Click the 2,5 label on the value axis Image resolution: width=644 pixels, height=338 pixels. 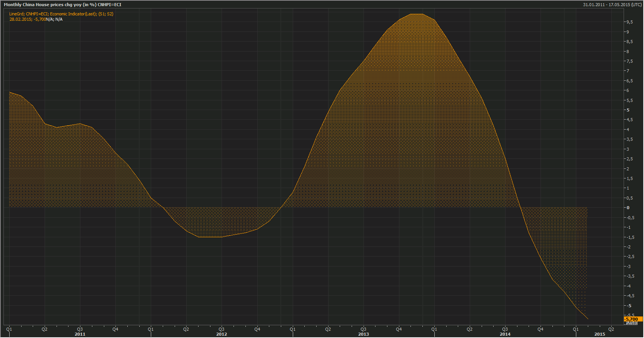[x=629, y=159]
